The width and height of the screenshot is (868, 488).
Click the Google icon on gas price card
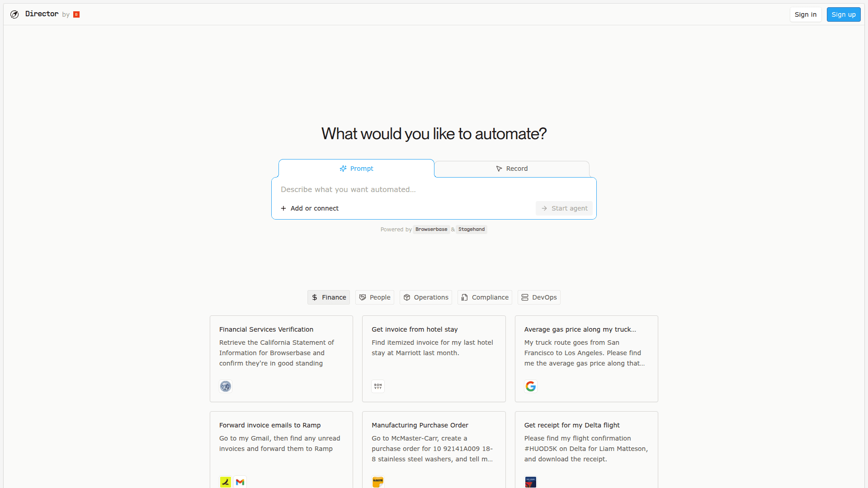tap(531, 386)
